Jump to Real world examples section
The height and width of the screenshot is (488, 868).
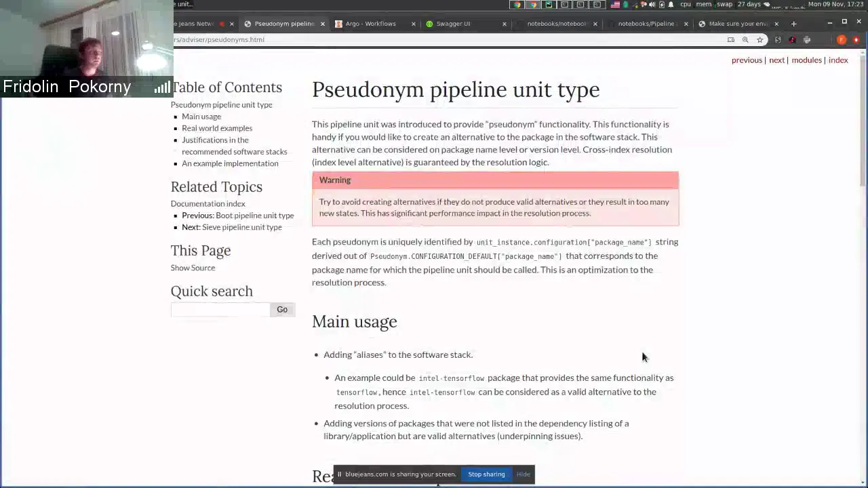217,128
